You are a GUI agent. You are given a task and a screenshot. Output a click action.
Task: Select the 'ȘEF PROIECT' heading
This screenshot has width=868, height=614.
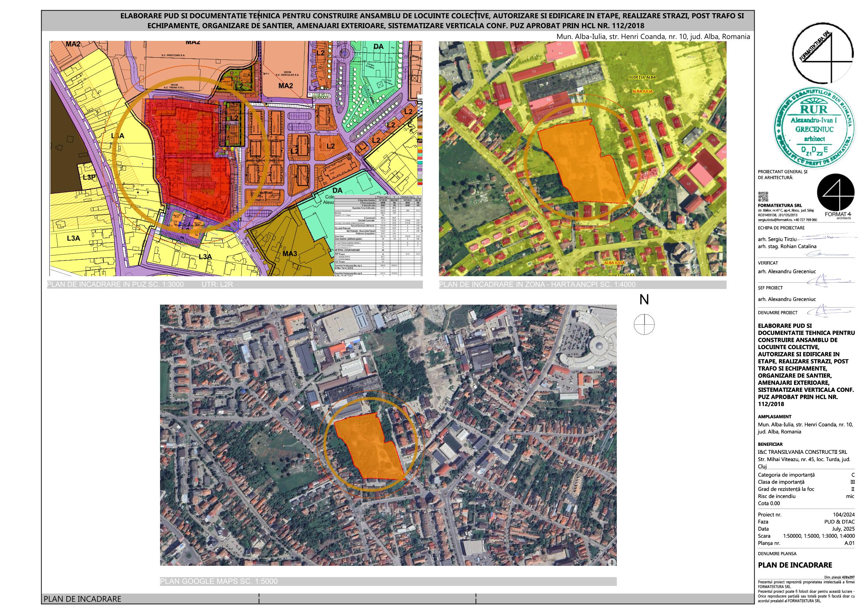coord(770,288)
